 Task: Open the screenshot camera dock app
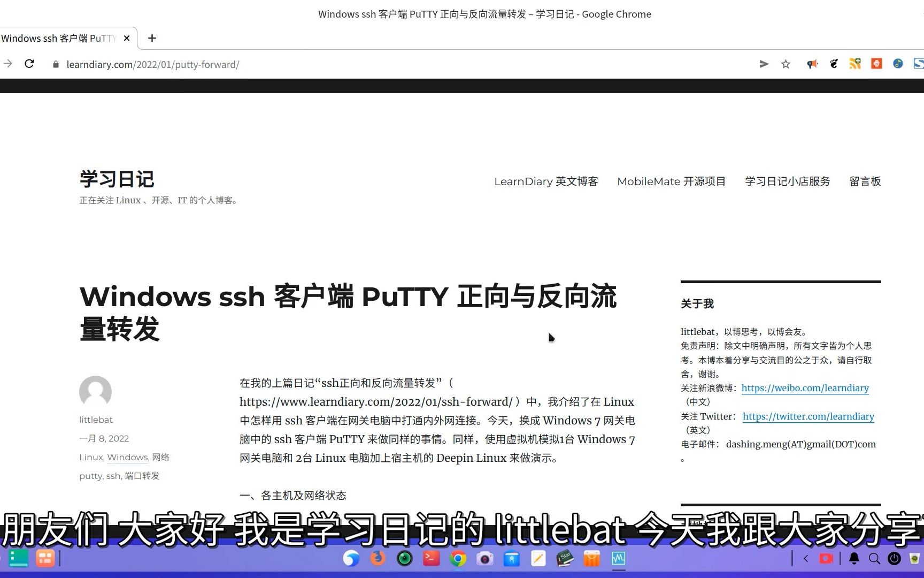click(484, 558)
